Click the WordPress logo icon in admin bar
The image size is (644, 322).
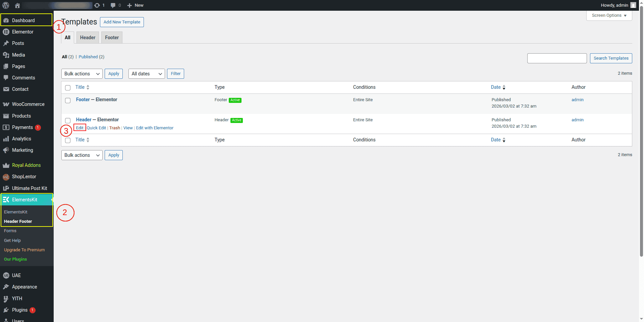[x=6, y=5]
